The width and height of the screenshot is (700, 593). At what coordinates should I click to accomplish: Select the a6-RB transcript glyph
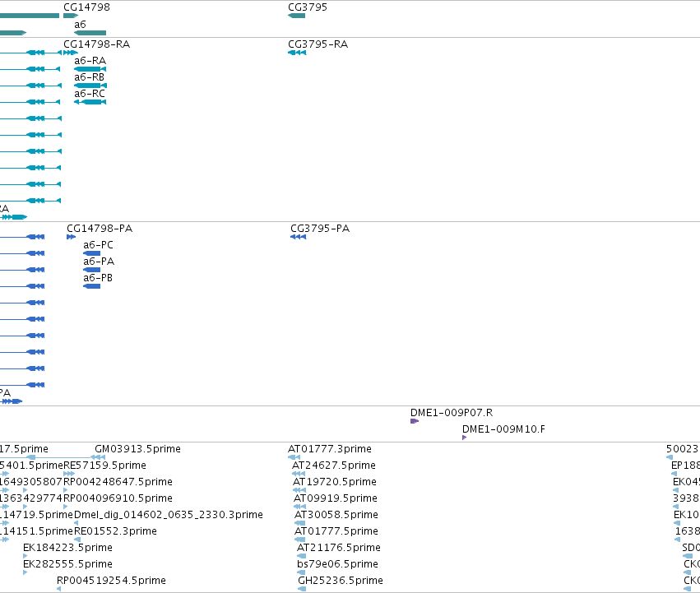(90, 86)
